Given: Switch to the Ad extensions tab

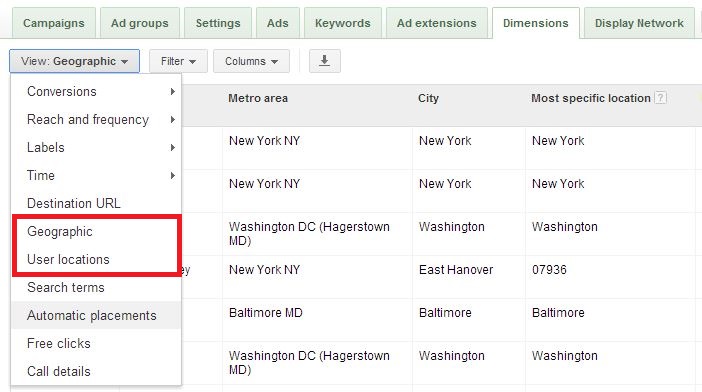Looking at the screenshot, I should click(437, 23).
